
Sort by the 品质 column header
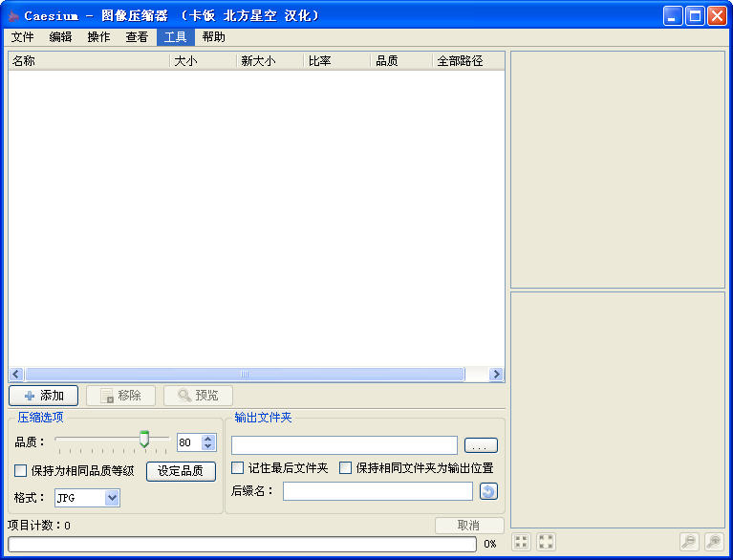(402, 61)
